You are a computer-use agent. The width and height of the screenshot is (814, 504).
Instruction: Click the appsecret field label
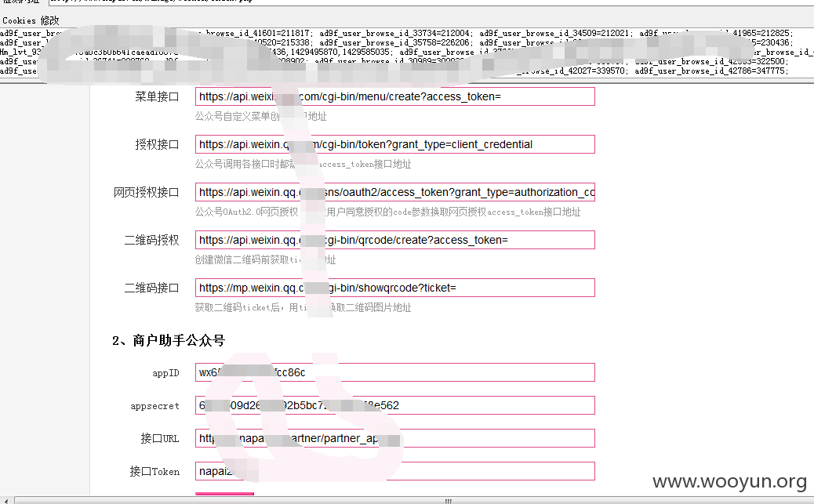point(154,406)
